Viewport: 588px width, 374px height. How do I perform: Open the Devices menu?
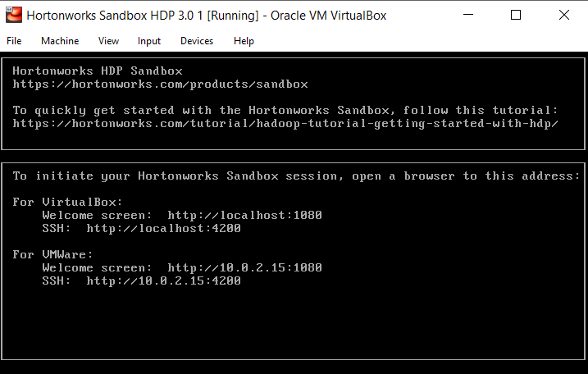point(197,41)
